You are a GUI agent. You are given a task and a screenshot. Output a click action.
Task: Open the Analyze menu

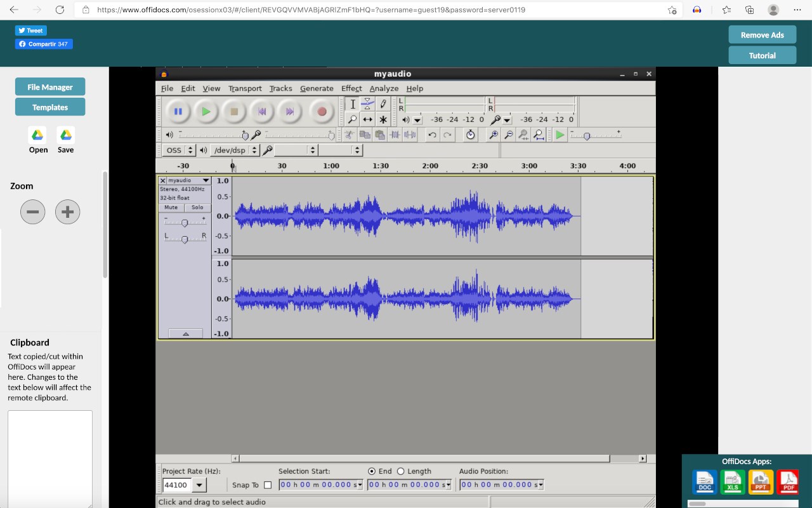(x=384, y=88)
